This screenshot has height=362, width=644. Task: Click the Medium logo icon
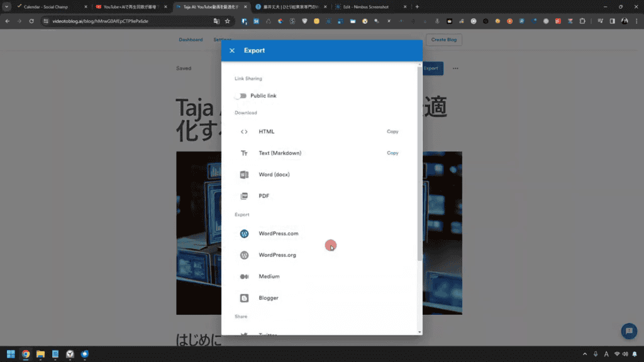[244, 277]
